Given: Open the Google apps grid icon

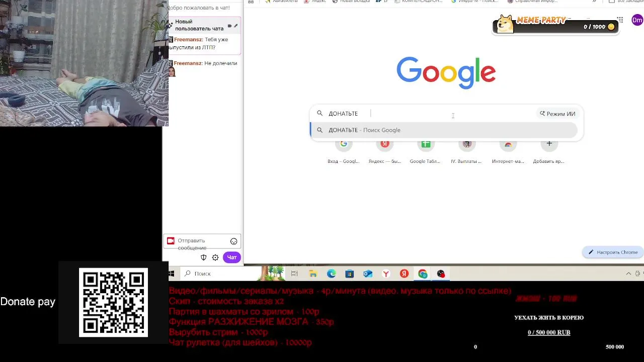Looking at the screenshot, I should [620, 20].
